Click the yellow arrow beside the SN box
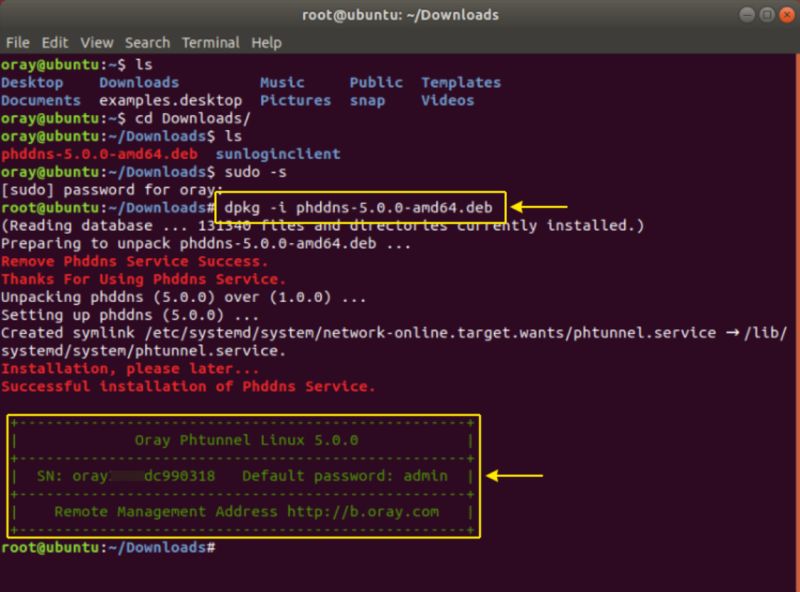This screenshot has width=800, height=592. coord(517,476)
